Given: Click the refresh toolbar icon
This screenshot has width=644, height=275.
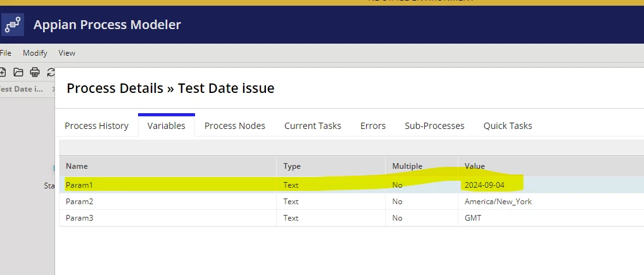Looking at the screenshot, I should [51, 72].
